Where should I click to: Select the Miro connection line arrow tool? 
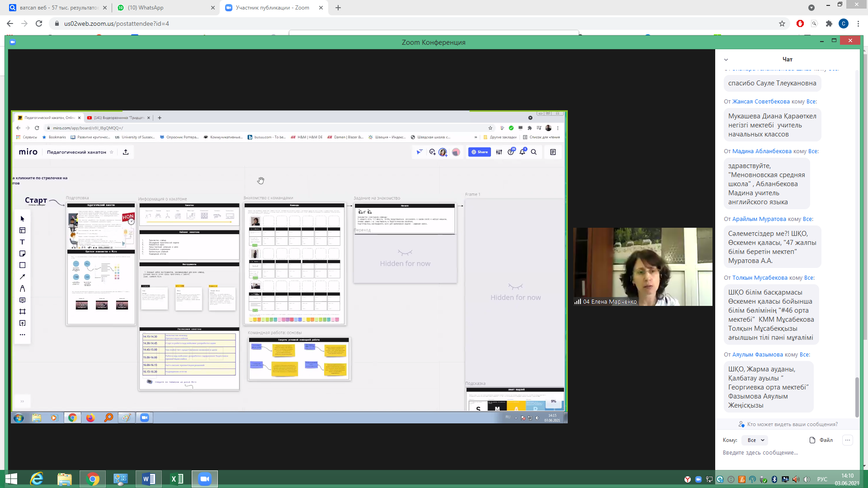coord(22,277)
